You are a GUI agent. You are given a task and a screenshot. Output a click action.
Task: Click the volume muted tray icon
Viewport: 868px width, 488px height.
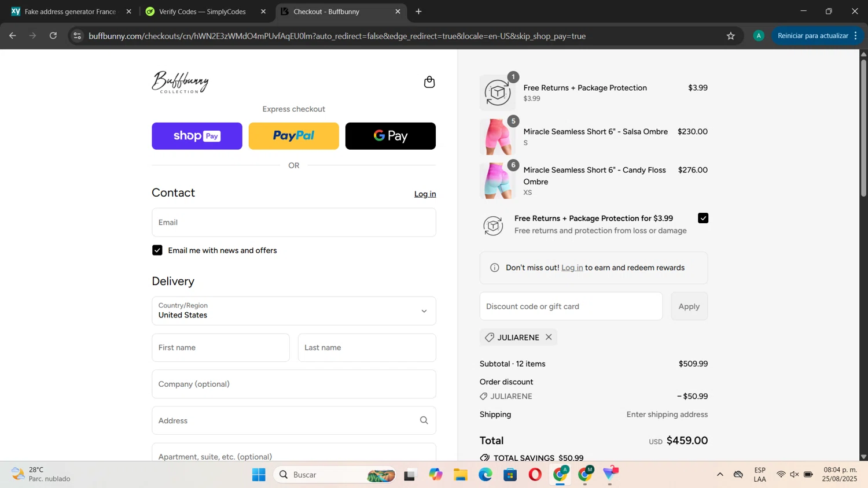pos(795,475)
